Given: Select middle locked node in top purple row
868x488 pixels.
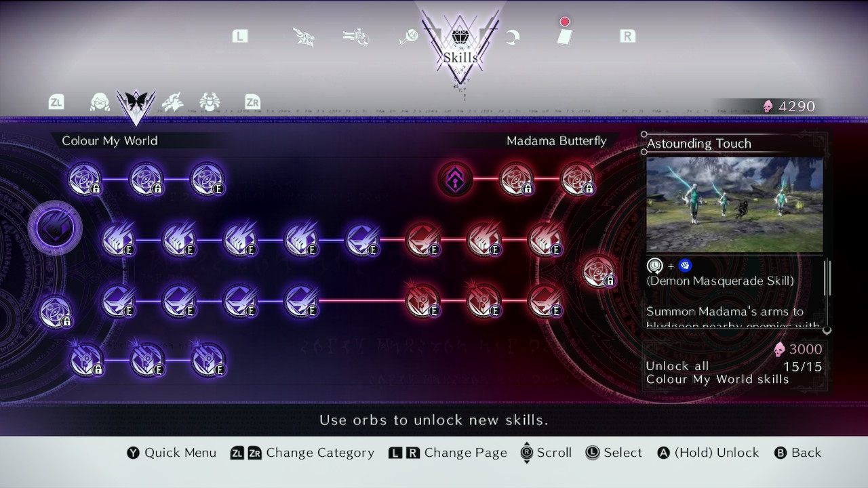Looking at the screenshot, I should 146,179.
